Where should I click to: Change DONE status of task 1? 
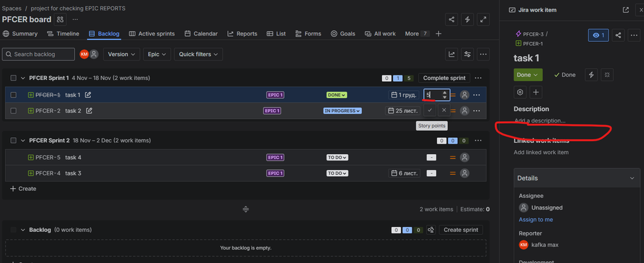coord(337,95)
